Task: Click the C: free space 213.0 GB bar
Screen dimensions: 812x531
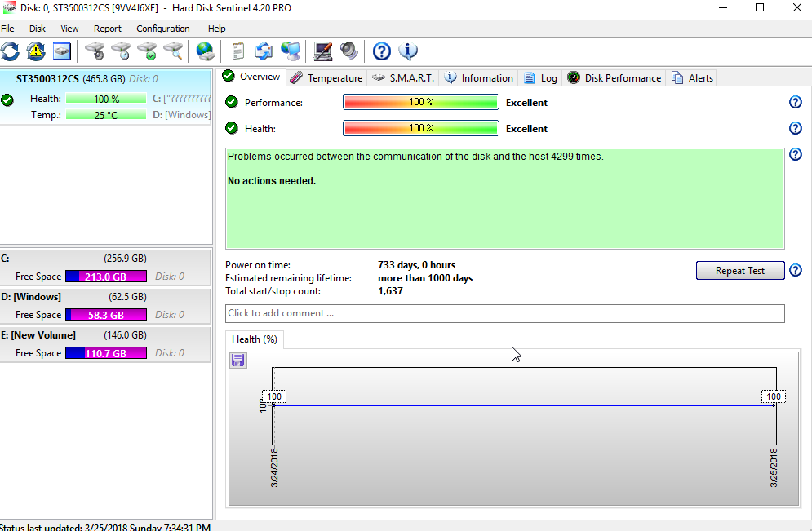Action: click(x=106, y=277)
